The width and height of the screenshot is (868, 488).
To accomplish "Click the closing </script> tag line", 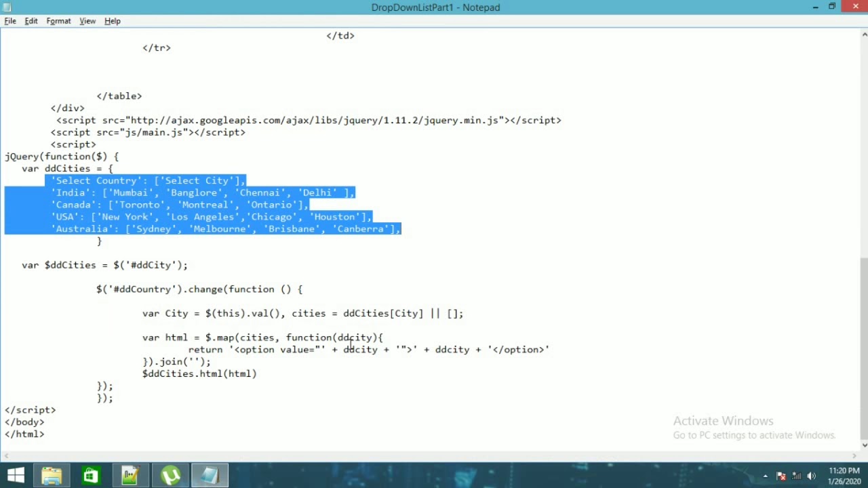I will [31, 410].
